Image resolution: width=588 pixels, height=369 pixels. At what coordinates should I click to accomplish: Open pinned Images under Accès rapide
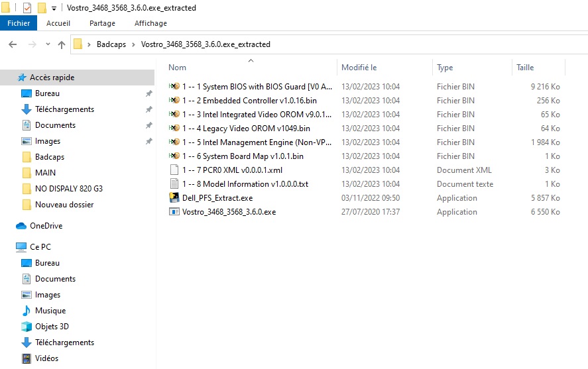point(48,141)
